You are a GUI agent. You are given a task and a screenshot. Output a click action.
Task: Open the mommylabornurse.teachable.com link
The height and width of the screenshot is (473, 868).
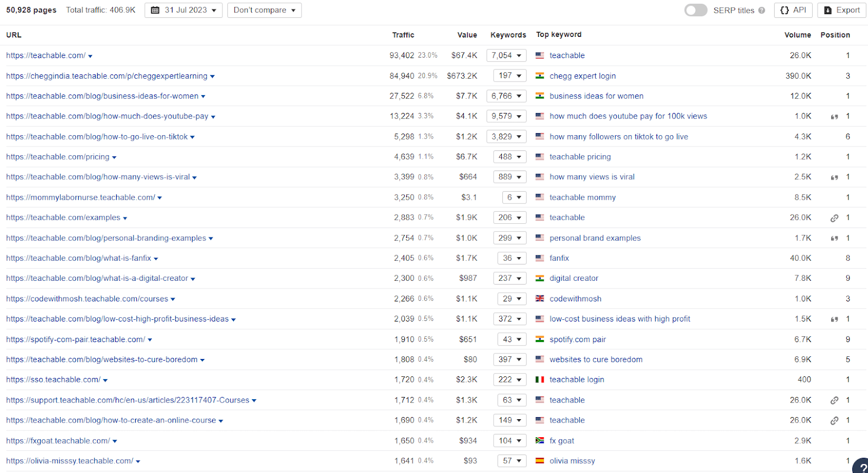(x=80, y=198)
